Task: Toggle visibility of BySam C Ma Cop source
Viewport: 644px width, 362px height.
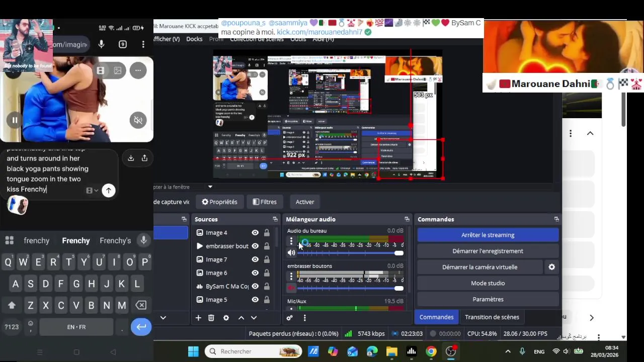Action: (x=255, y=286)
